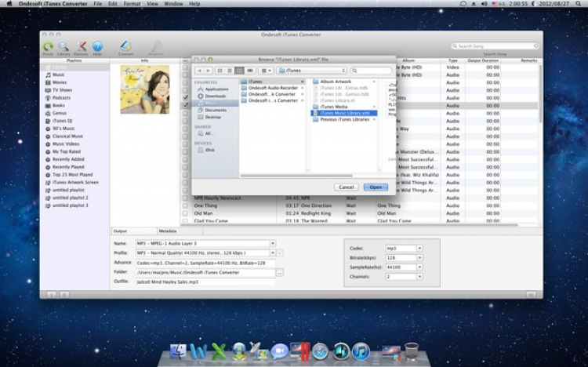Open the Channels dropdown
Screen dimensions: 588x367
click(x=419, y=277)
